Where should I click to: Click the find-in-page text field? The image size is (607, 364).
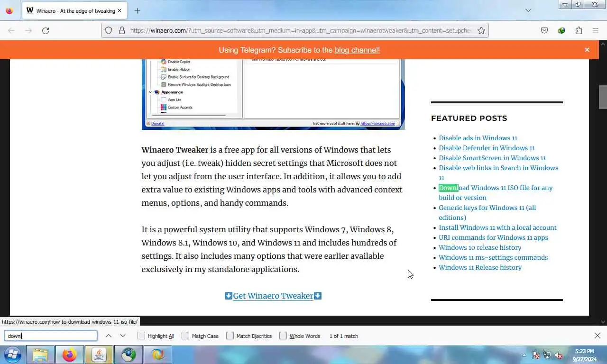(51, 336)
